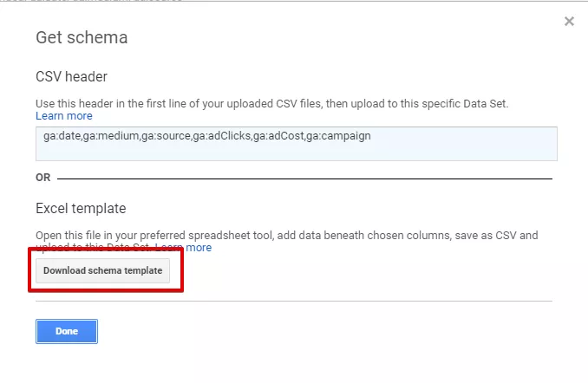The width and height of the screenshot is (588, 383).
Task: Open Learn more link under Excel template
Action: point(183,247)
